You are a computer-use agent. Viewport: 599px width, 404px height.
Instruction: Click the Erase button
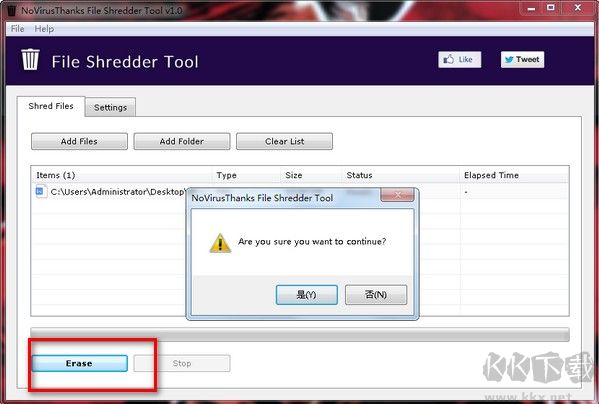pyautogui.click(x=79, y=363)
